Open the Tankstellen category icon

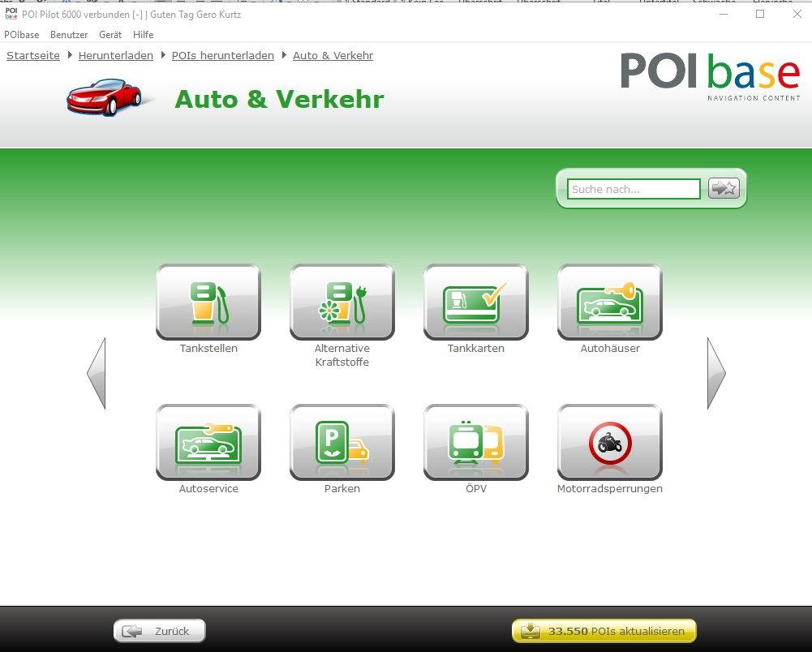click(208, 302)
